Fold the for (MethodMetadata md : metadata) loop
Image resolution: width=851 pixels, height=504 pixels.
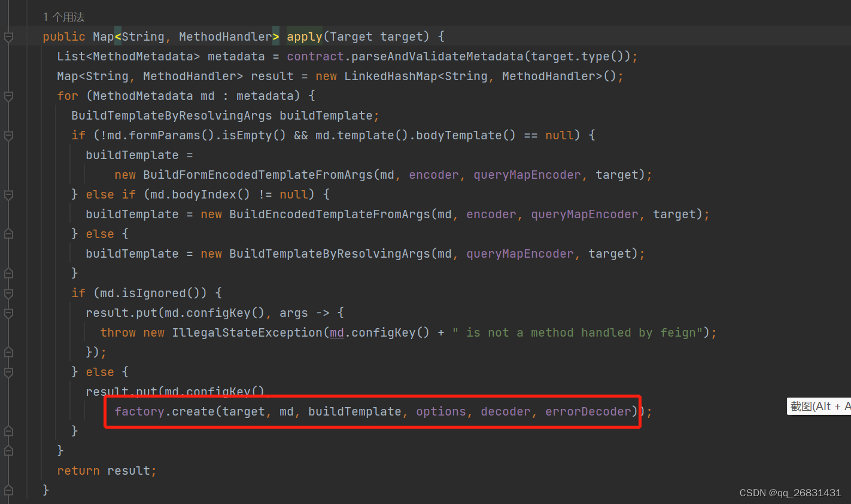(8, 96)
